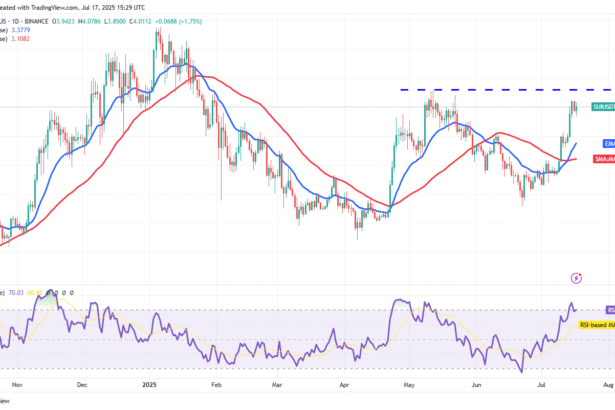615x410 pixels.
Task: Click the red SMA:MA label on the price axis
Action: tap(603, 157)
